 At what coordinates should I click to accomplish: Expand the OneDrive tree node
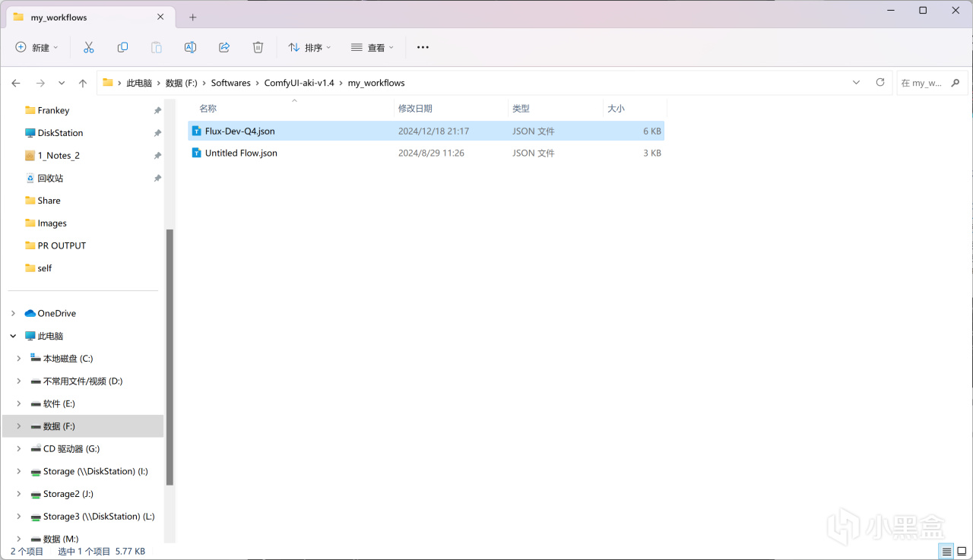pyautogui.click(x=13, y=313)
